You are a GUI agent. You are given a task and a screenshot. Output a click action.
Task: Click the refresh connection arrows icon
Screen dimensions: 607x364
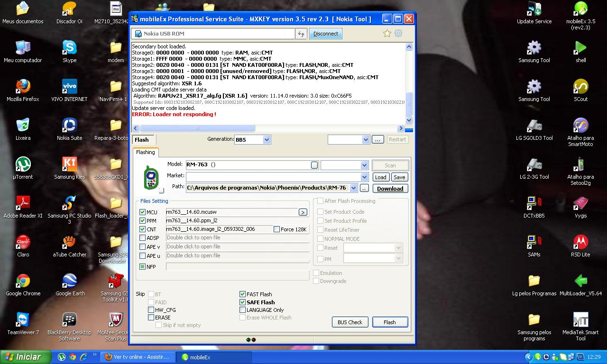point(301,34)
